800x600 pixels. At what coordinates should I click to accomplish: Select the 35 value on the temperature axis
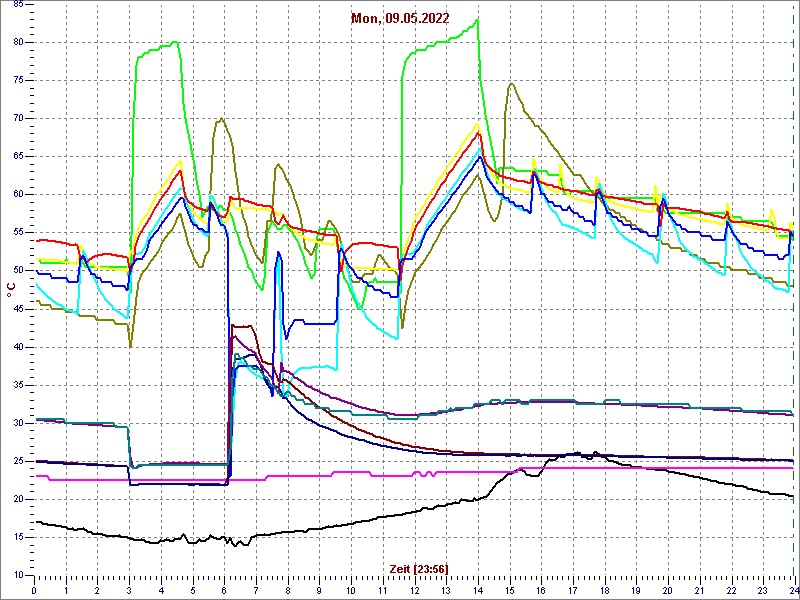click(18, 385)
